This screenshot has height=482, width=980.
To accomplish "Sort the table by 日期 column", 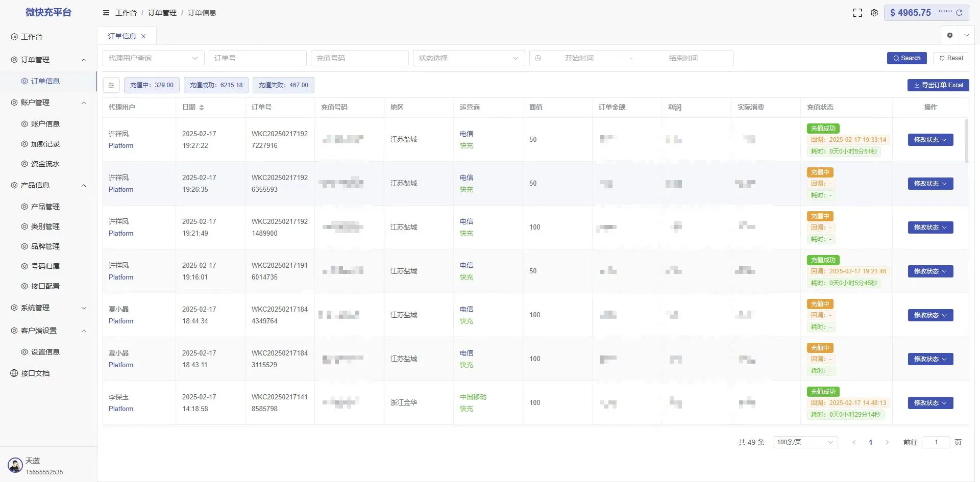I will coord(202,107).
